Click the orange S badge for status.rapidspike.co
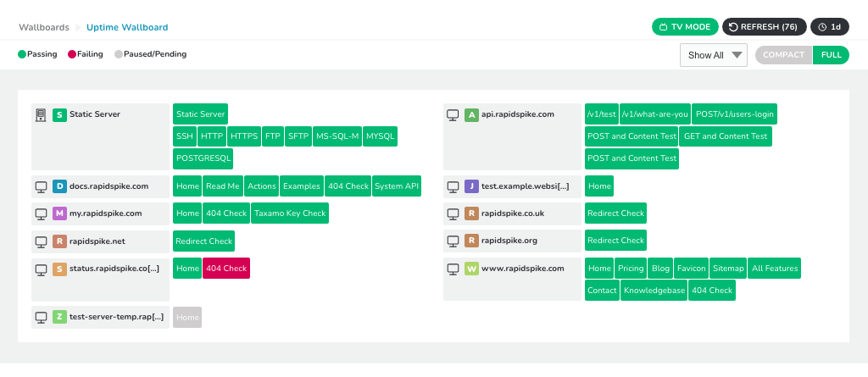Screen dimensions: 868x377 (59, 269)
